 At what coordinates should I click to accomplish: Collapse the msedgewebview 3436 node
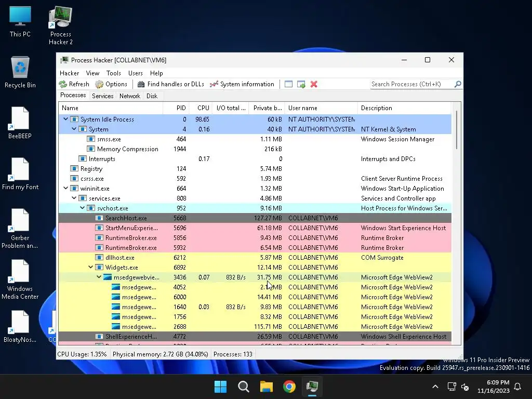(99, 277)
